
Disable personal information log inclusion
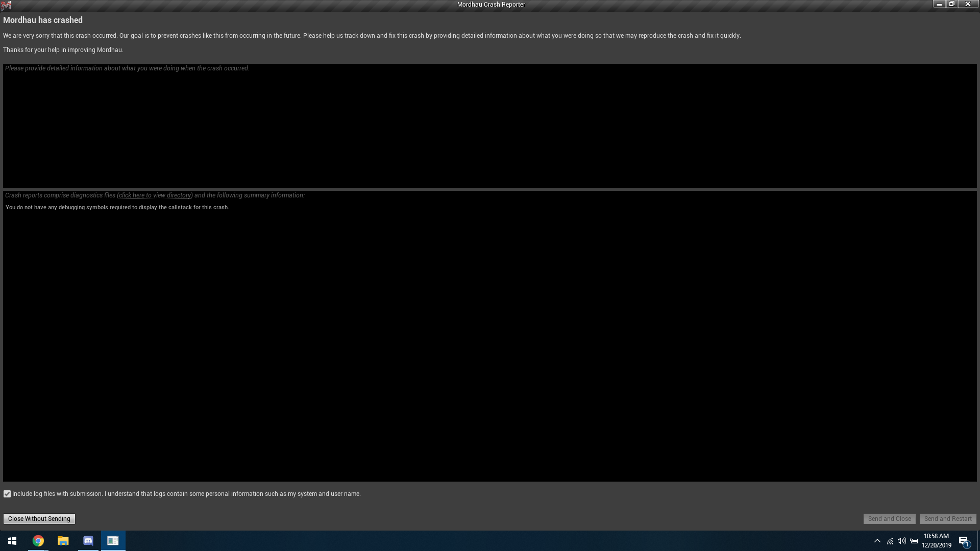[8, 494]
